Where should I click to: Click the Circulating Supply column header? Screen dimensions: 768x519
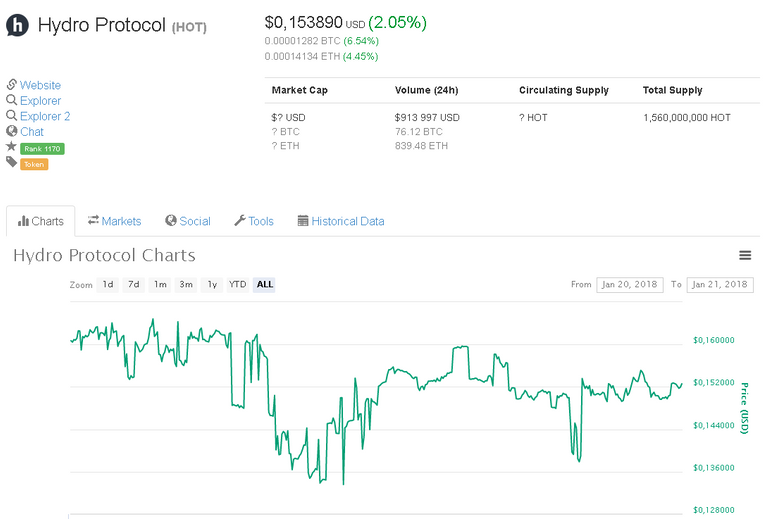pyautogui.click(x=564, y=90)
